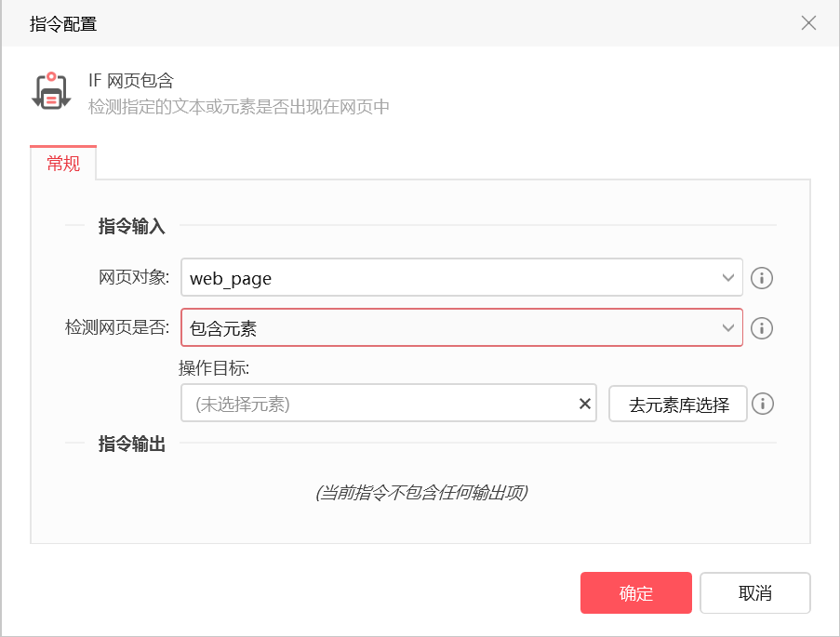Click the 操作目标 element input field
This screenshot has height=637, width=840.
coord(381,405)
